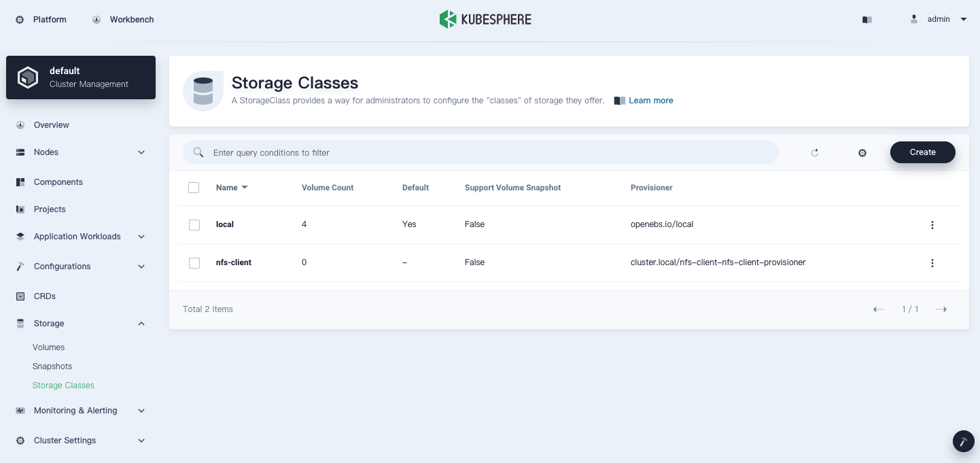Open the Learn more link

click(650, 100)
